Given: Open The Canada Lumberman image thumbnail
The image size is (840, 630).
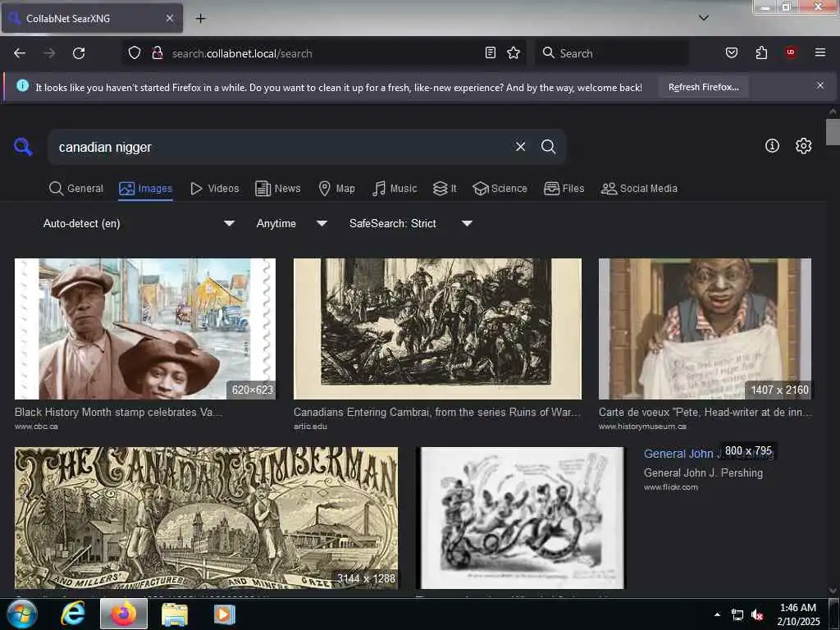Looking at the screenshot, I should (206, 518).
